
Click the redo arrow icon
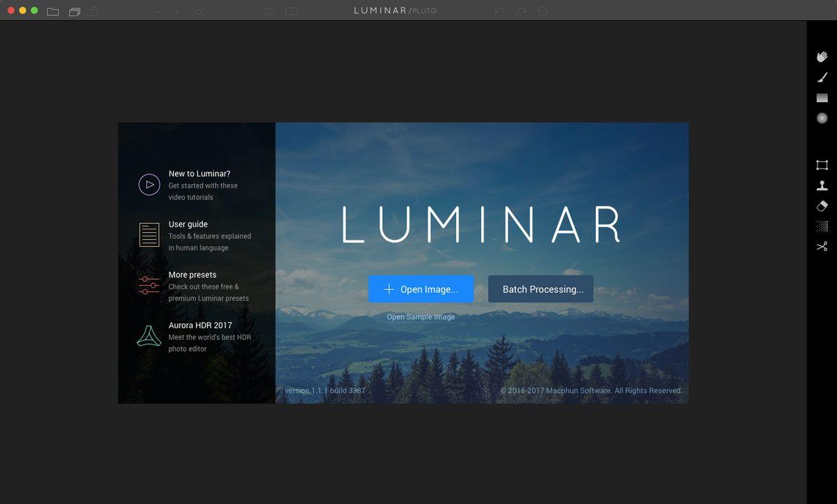click(521, 11)
